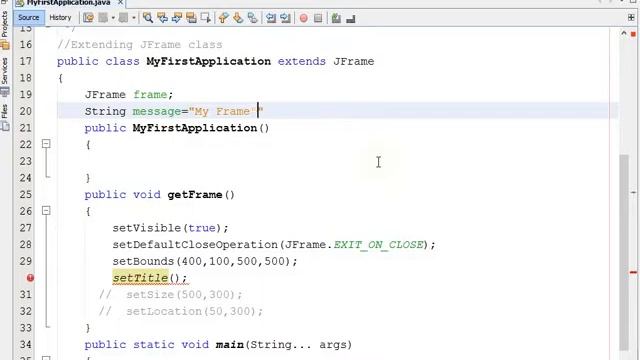This screenshot has height=360, width=640.
Task: Open the Back history dropdown arrow
Action: tap(113, 18)
